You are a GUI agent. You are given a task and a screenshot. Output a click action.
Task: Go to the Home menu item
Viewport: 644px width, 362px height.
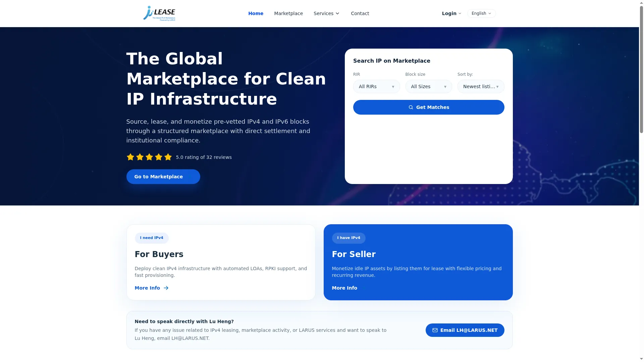tap(256, 13)
